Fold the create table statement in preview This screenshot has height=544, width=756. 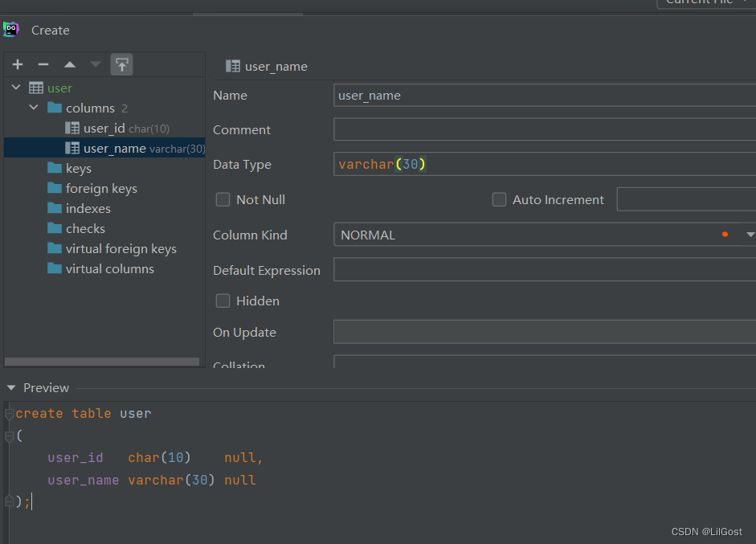(x=9, y=414)
